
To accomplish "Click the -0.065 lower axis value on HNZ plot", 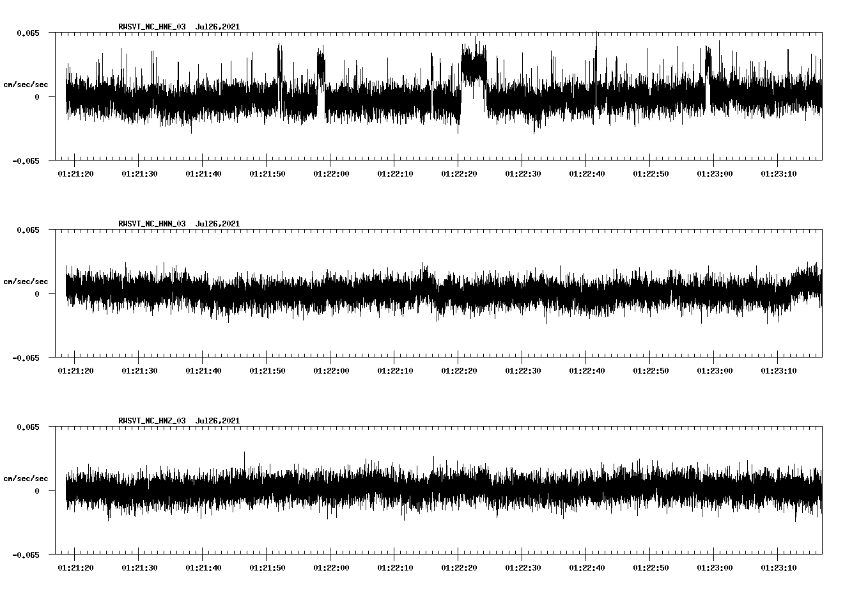I will click(26, 555).
